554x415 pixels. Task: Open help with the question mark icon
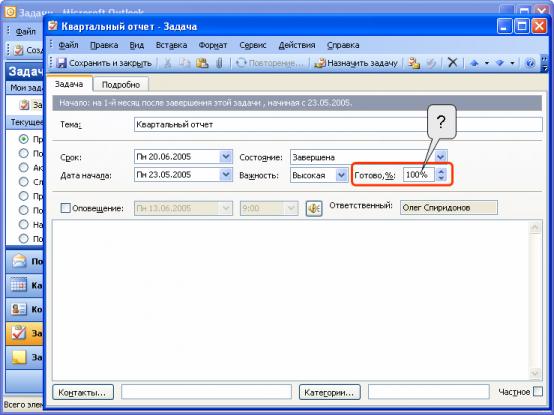(x=530, y=63)
